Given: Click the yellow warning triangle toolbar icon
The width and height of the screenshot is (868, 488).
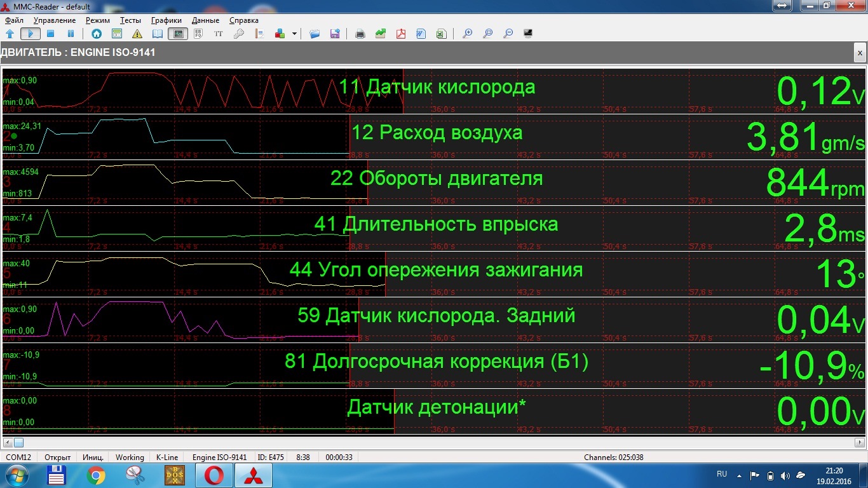Looking at the screenshot, I should tap(137, 34).
